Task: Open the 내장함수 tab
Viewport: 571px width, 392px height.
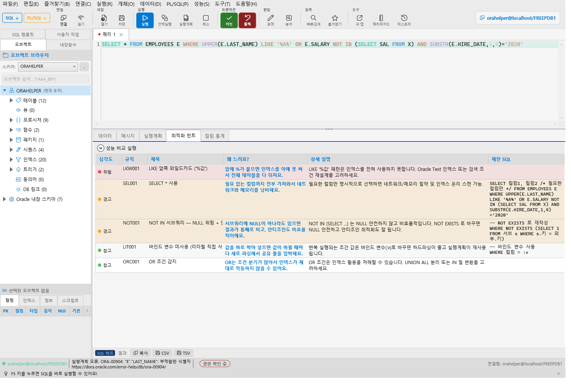Action: click(68, 45)
